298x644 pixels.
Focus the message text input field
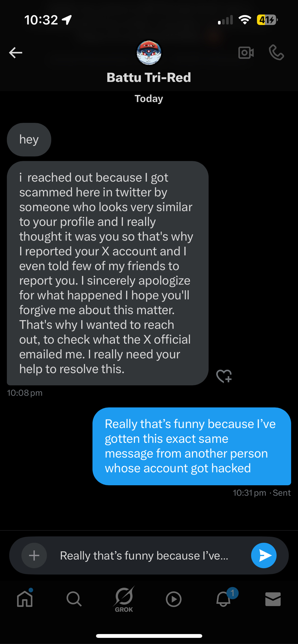(148, 555)
